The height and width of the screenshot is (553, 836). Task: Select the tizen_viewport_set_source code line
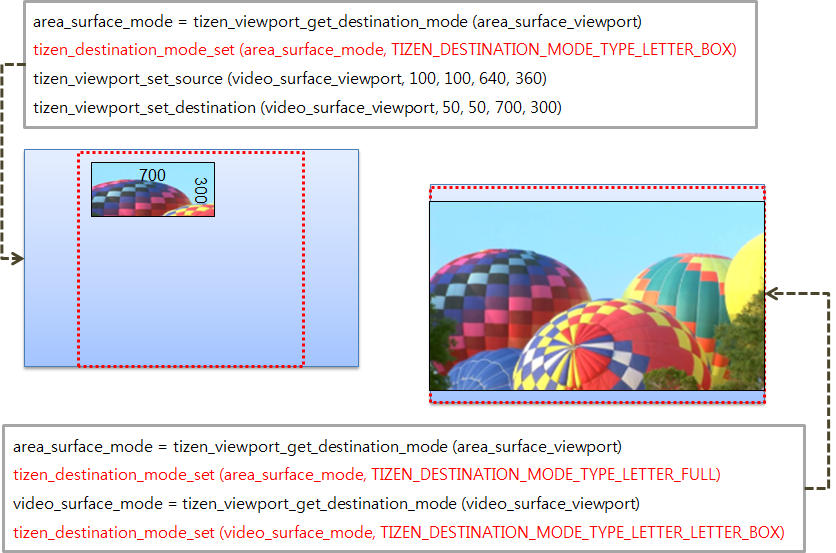pos(290,78)
